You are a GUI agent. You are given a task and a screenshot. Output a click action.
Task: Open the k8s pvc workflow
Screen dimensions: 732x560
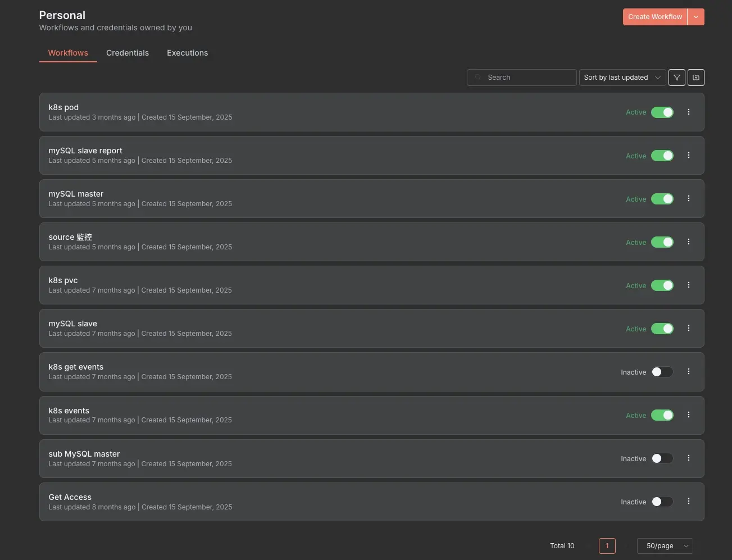63,280
